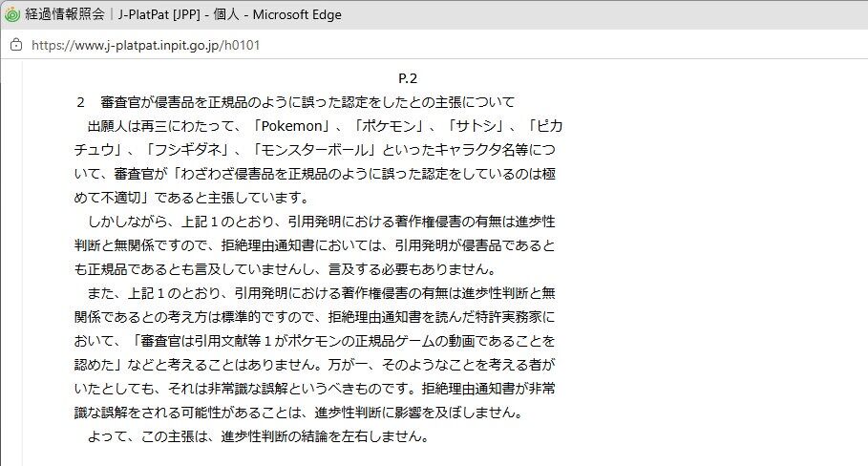Click the window title "経過情報照会"

pyautogui.click(x=65, y=14)
